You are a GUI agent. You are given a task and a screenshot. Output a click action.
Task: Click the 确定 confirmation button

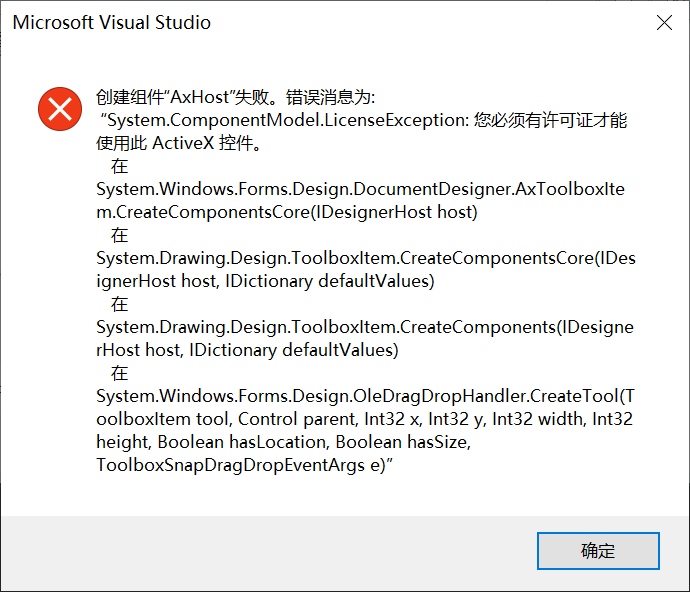598,551
